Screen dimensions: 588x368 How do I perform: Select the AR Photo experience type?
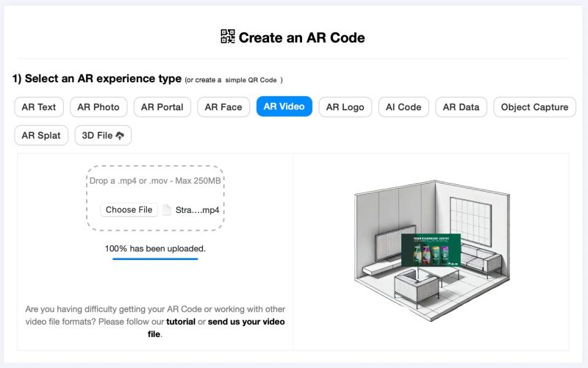[x=98, y=107]
